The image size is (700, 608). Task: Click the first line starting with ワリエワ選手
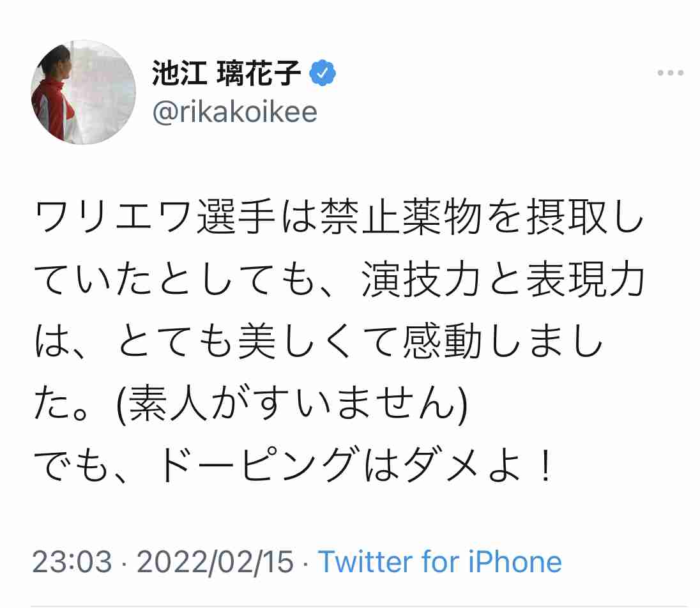pyautogui.click(x=339, y=217)
